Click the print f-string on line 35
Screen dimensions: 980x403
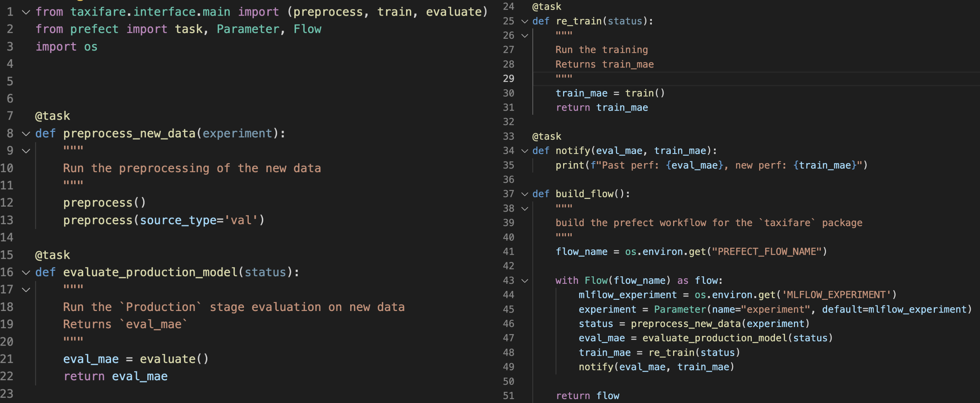[727, 166]
